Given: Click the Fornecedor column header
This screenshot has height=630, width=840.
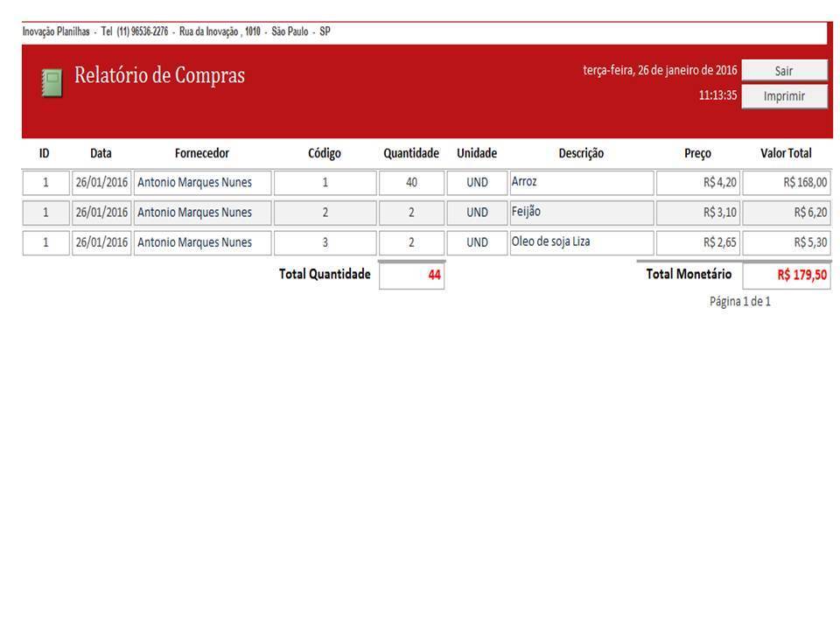Looking at the screenshot, I should pos(202,153).
